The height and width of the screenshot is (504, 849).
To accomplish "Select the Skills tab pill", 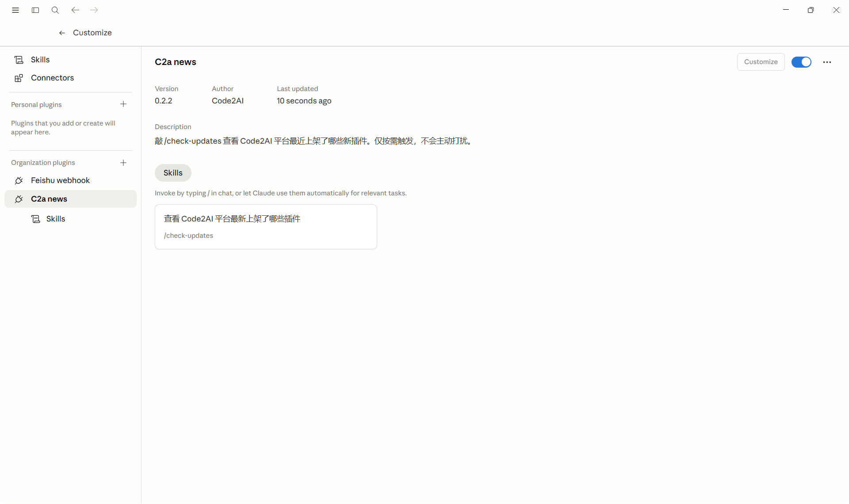I will coord(173,173).
